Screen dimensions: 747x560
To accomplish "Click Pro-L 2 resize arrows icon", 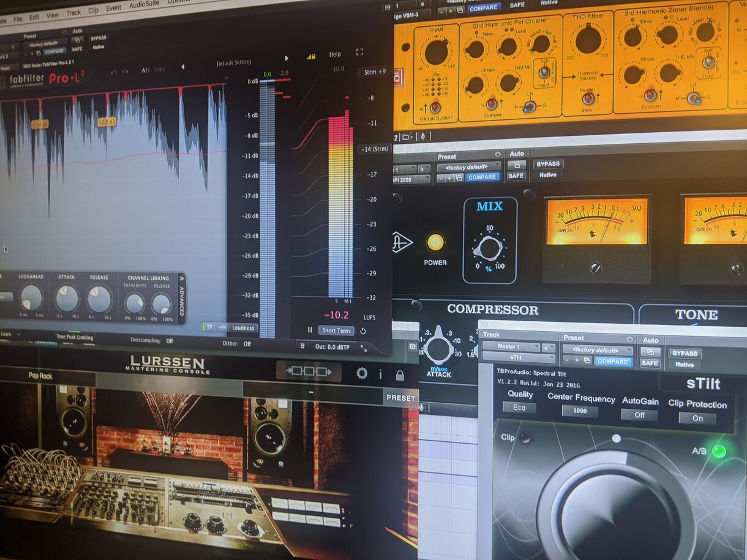I will tap(364, 348).
